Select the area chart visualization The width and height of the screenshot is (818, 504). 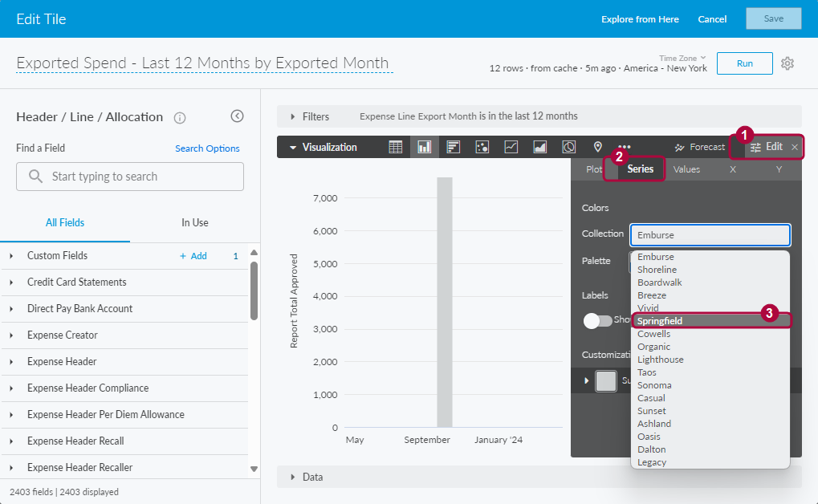(540, 147)
